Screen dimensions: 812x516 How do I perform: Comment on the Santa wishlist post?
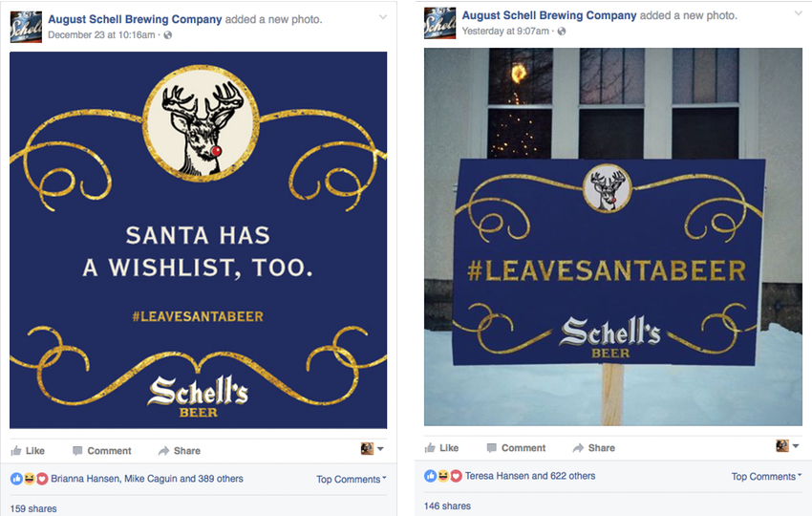[x=101, y=451]
